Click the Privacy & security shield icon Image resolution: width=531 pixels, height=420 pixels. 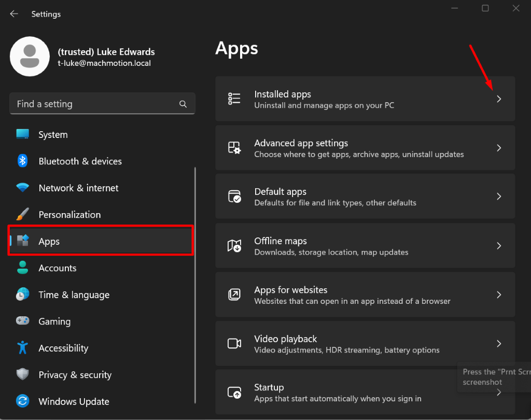click(22, 375)
